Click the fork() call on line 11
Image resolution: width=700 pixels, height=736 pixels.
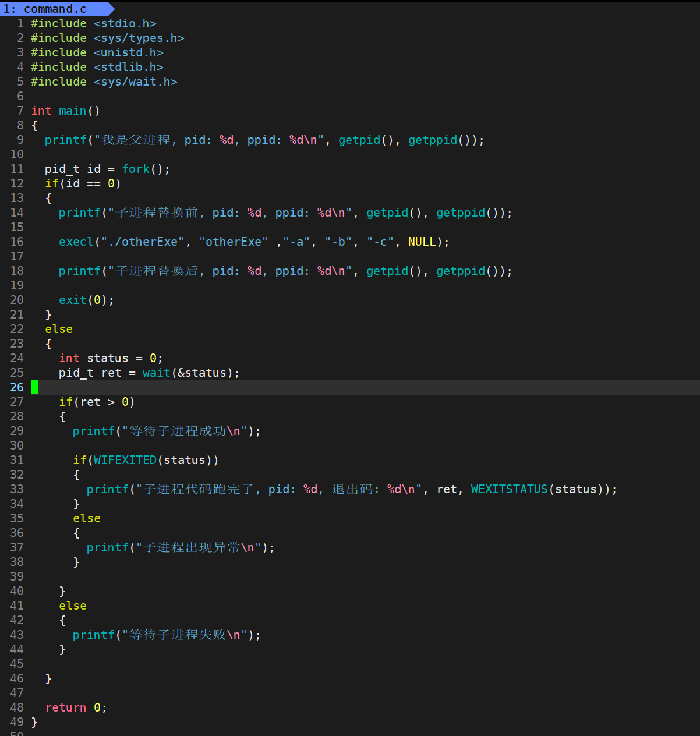pyautogui.click(x=146, y=169)
